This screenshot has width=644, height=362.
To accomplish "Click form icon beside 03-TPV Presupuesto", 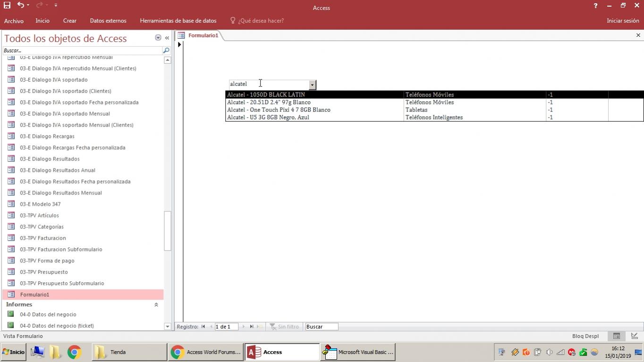I will [x=11, y=272].
